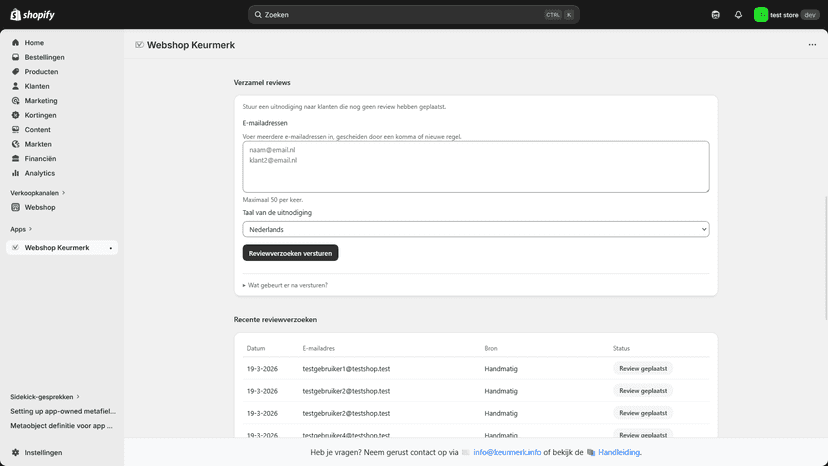Click Review geplaatst badge for testgebruiker1
Screen dimensions: 828x466
[643, 369]
